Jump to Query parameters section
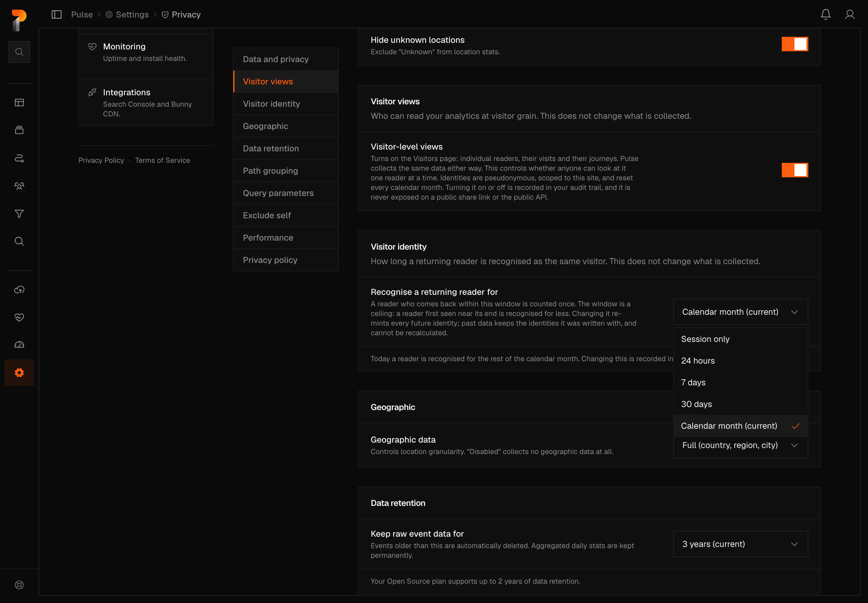The image size is (868, 603). (285, 193)
